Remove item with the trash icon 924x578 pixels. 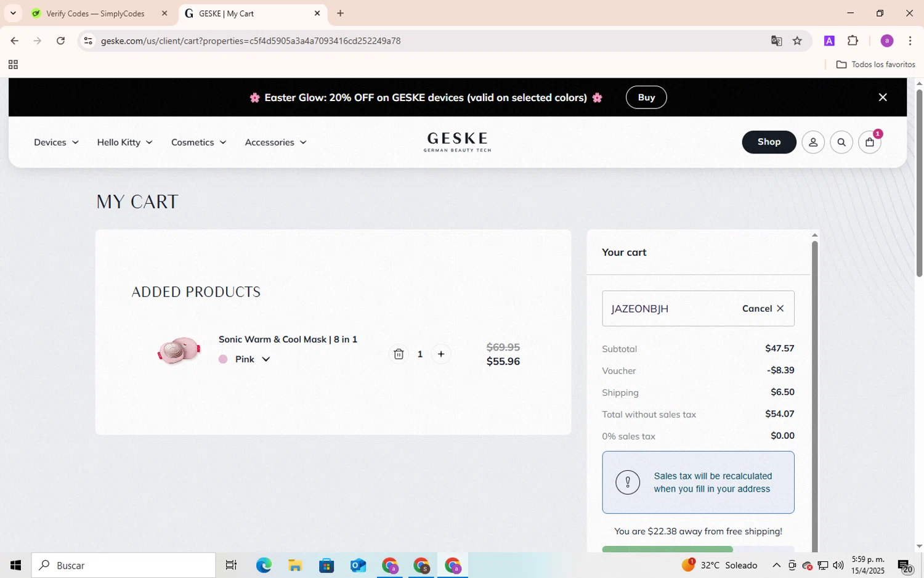pos(399,354)
